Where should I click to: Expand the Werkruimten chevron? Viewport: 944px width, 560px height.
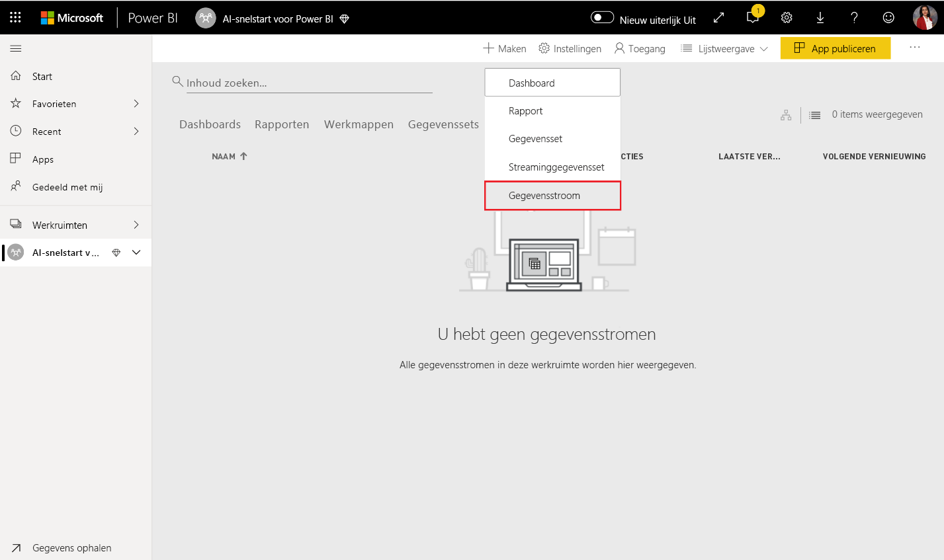[136, 225]
